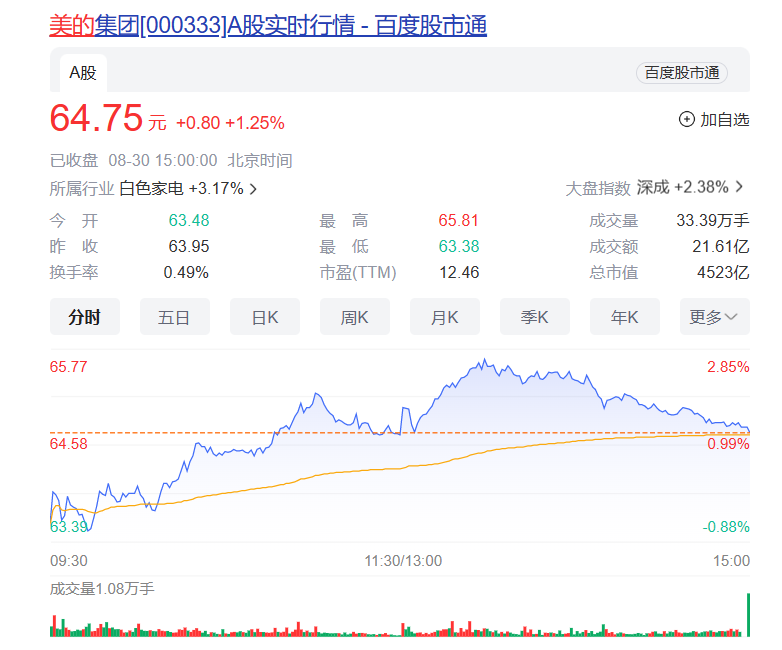Image resolution: width=782 pixels, height=650 pixels.
Task: Switch to 日K chart tab
Action: coord(265,317)
